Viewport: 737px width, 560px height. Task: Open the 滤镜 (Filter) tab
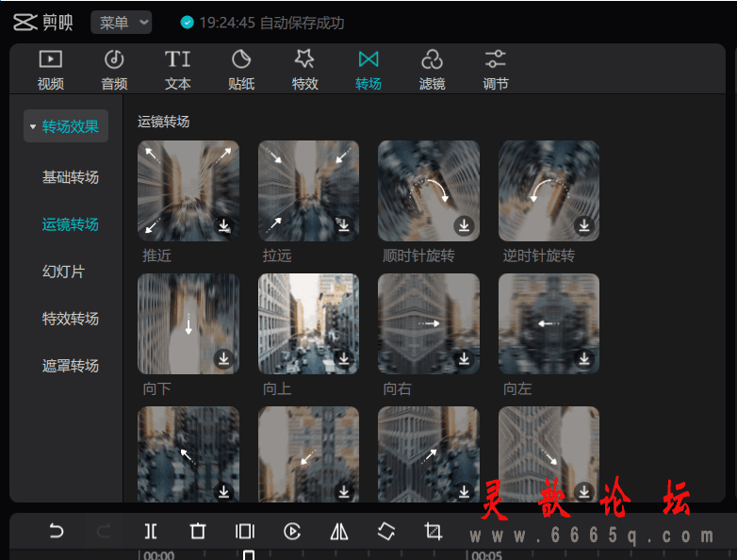[432, 70]
